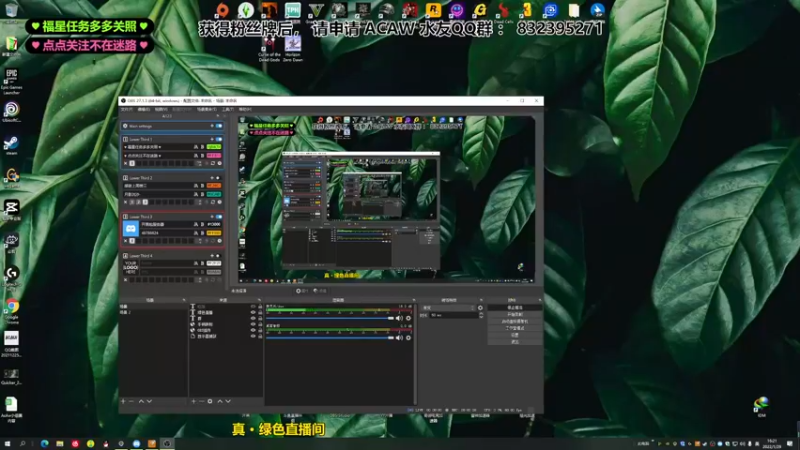
Task: Mute the second audio mixer channel
Action: tap(399, 338)
